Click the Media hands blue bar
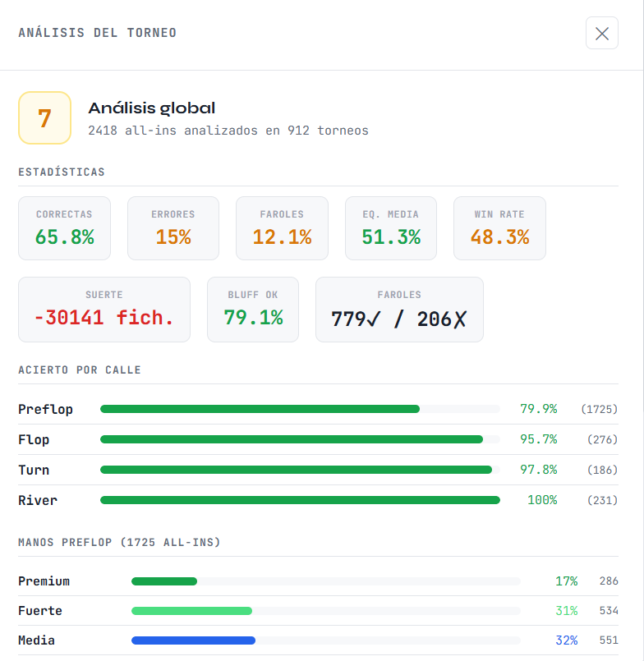This screenshot has width=644, height=661. click(194, 640)
